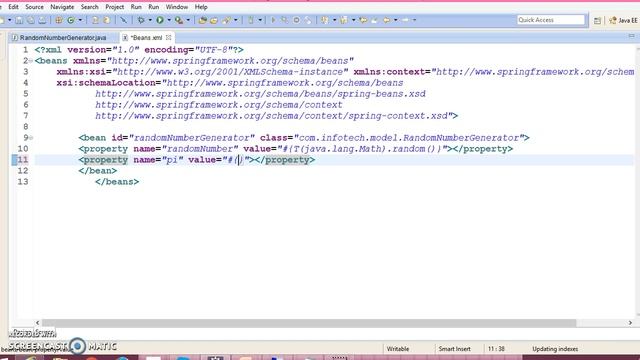Click the Quick Access search field
Image resolution: width=640 pixels, height=360 pixels.
pos(551,20)
